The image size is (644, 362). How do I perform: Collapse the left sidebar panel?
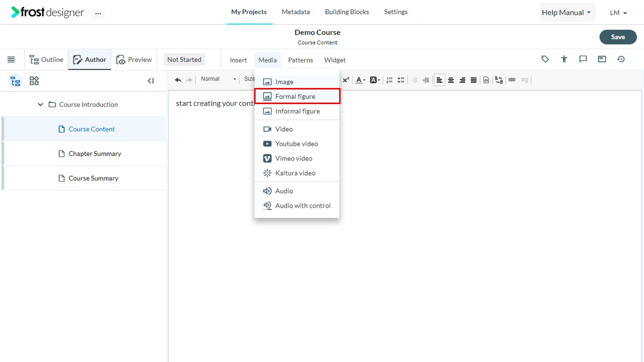[150, 80]
